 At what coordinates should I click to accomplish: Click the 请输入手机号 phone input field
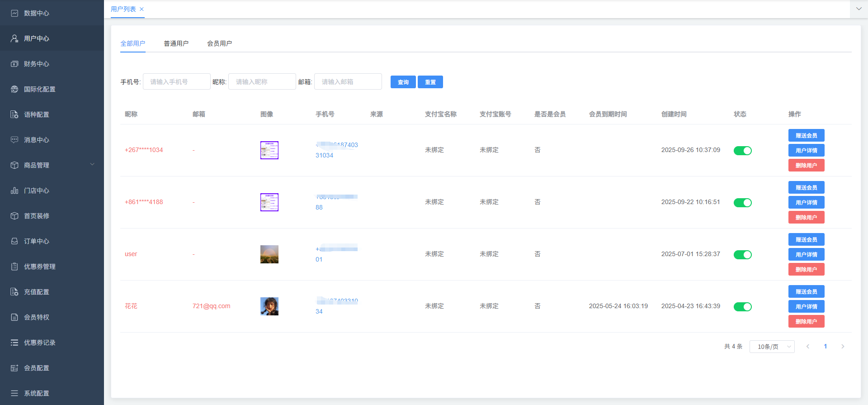point(177,82)
